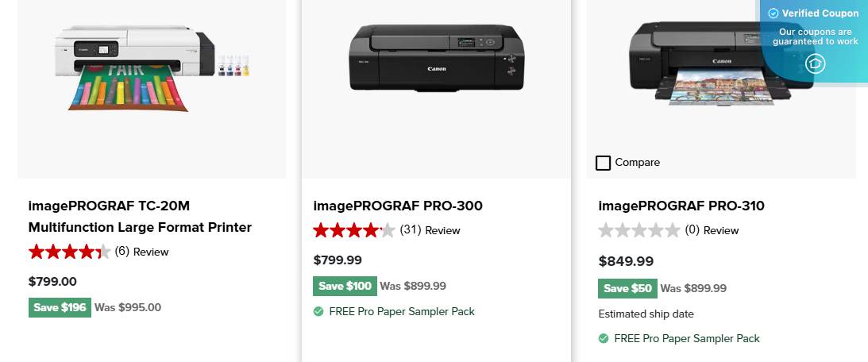Open the imagePROGRAF TC-20M product image
The image size is (868, 362).
[151, 67]
